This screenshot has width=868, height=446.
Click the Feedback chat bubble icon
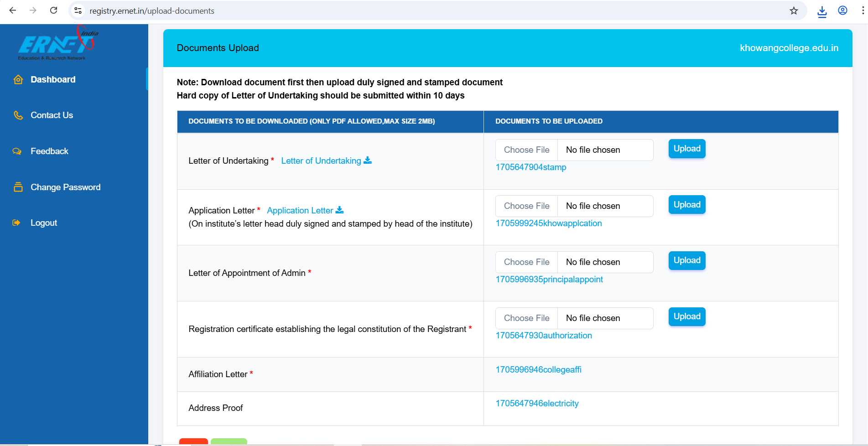[x=17, y=151]
